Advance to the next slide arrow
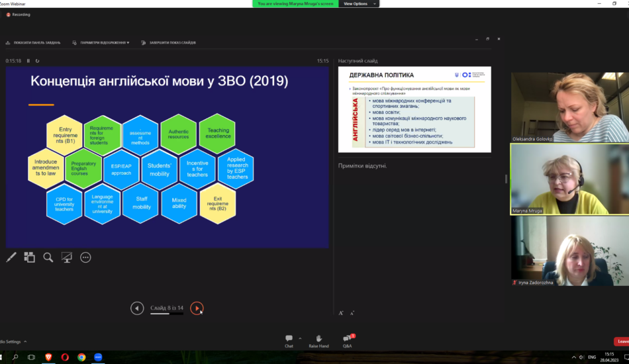The height and width of the screenshot is (364, 629). pyautogui.click(x=197, y=308)
